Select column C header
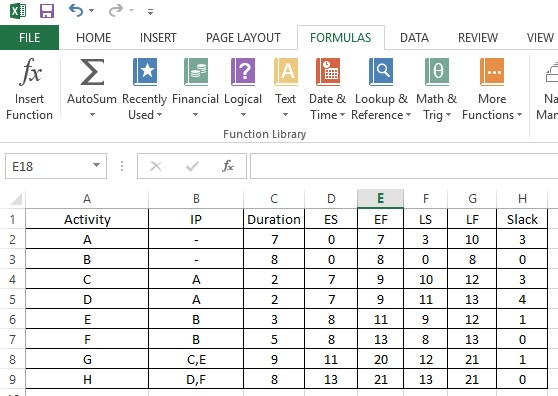This screenshot has width=558, height=396. [274, 199]
